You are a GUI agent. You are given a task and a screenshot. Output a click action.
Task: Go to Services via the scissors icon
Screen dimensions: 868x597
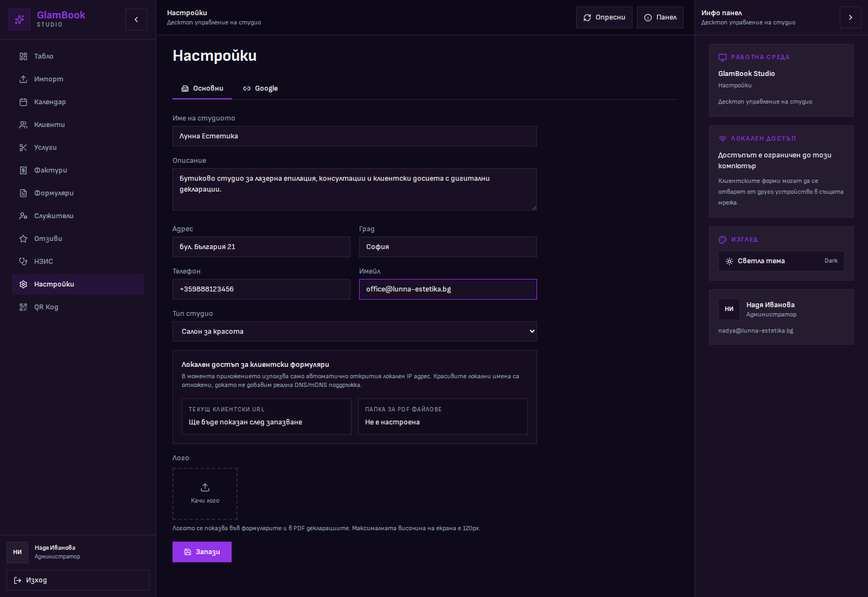point(23,148)
